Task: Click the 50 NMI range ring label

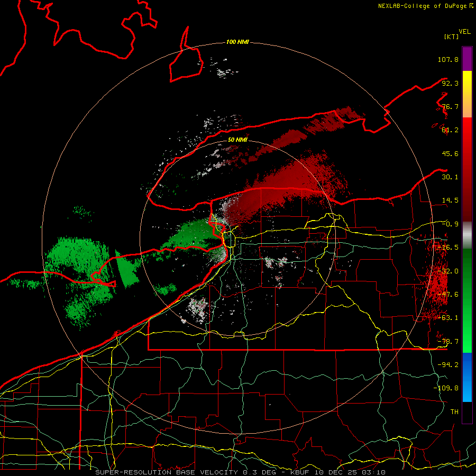Action: 237,140
